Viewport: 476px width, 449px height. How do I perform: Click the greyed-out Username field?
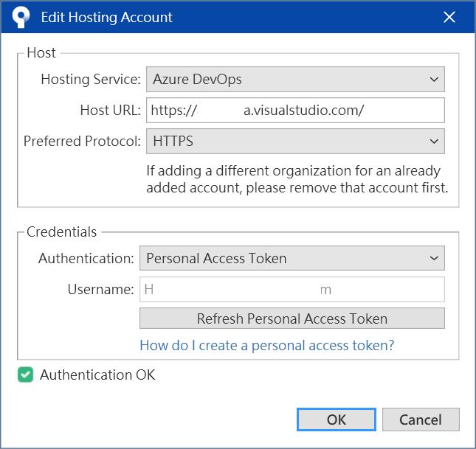point(292,289)
